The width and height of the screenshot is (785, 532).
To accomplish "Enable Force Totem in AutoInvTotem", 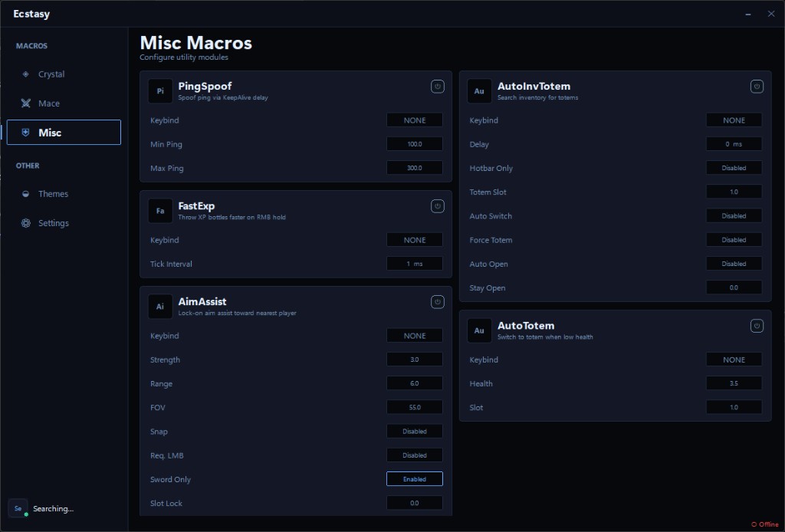I will pyautogui.click(x=734, y=240).
